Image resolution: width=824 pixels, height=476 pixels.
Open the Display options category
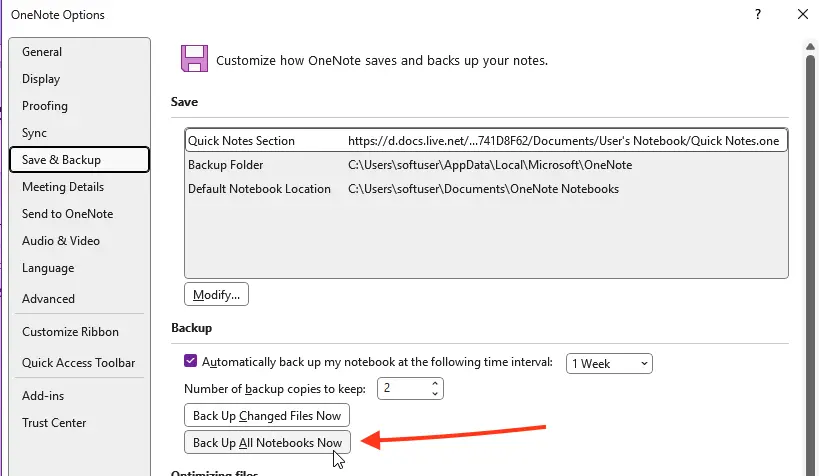[41, 79]
